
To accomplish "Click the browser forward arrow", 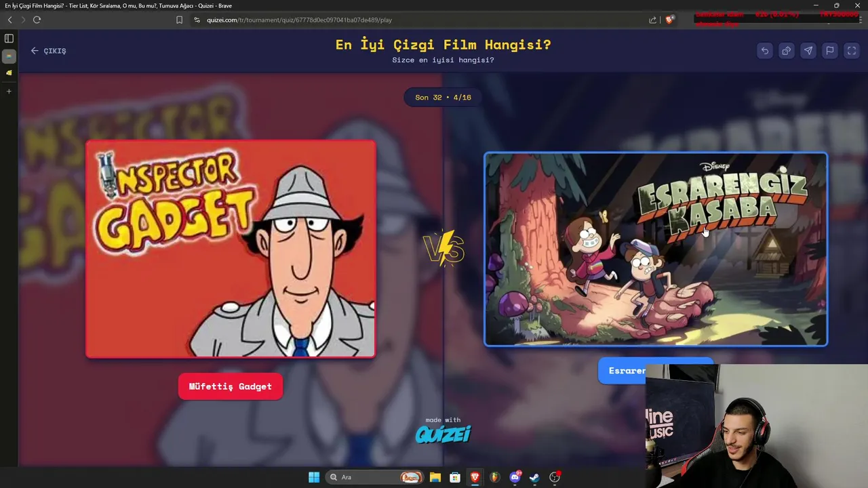I will (x=23, y=20).
